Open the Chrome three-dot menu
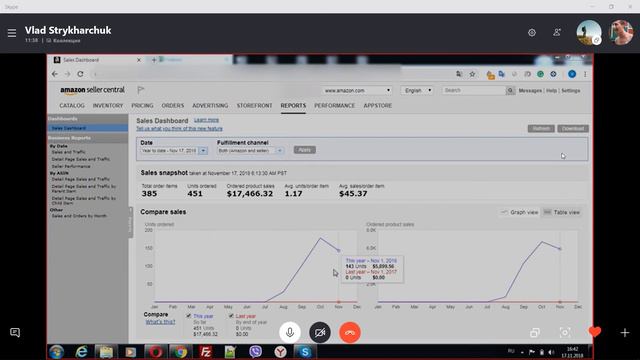Viewport: 640px width, 360px height. 585,74
